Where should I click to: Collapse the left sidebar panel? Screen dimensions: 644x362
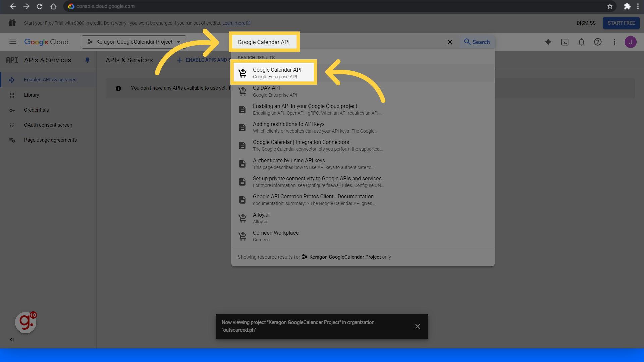12,340
